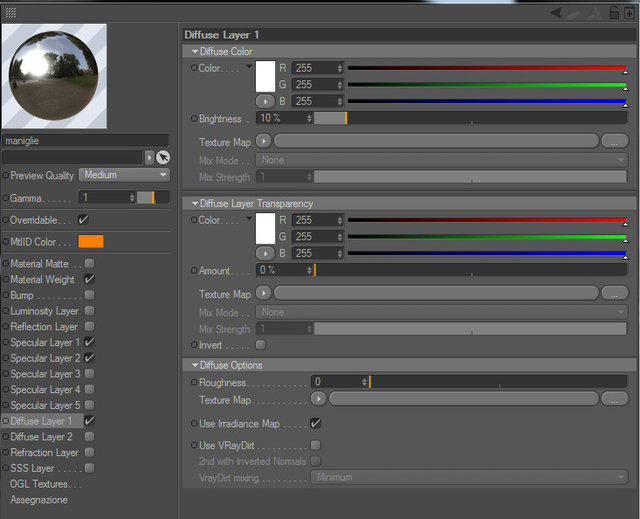Viewport: 640px width, 519px height.
Task: Enable the Bump checkbox
Action: pos(89,295)
